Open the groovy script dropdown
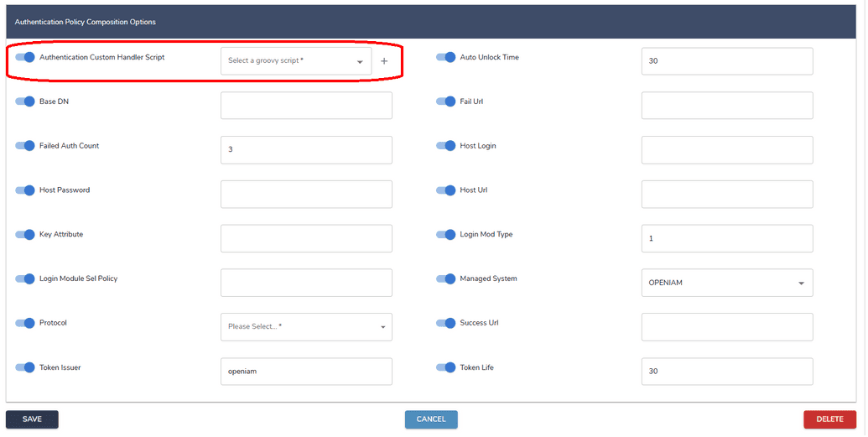Image resolution: width=868 pixels, height=437 pixels. (296, 61)
